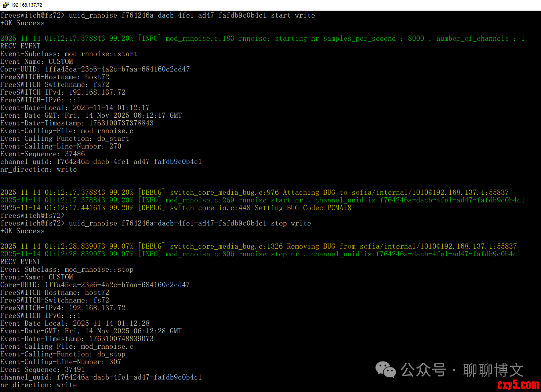Viewport: 541px width, 392px height.
Task: Click 'Event-Date-Local: 2025-11-14 01:12:28' line
Action: coord(75,323)
